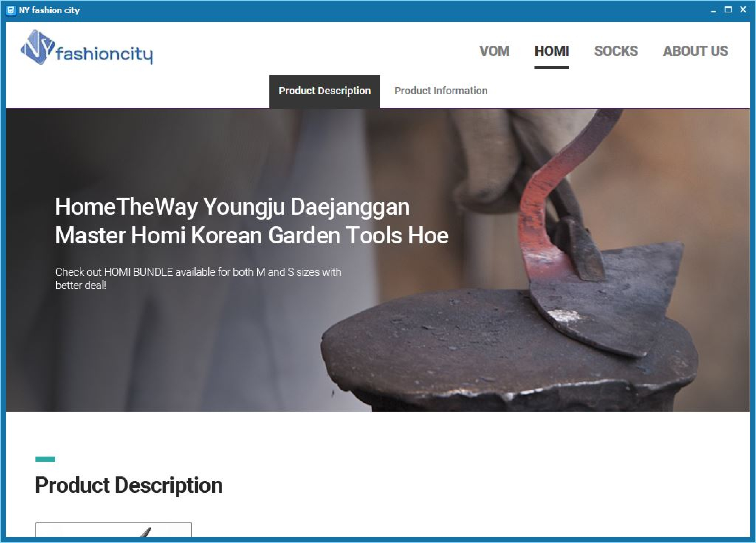Click the teal accent bar above heading
The image size is (756, 543).
click(45, 459)
